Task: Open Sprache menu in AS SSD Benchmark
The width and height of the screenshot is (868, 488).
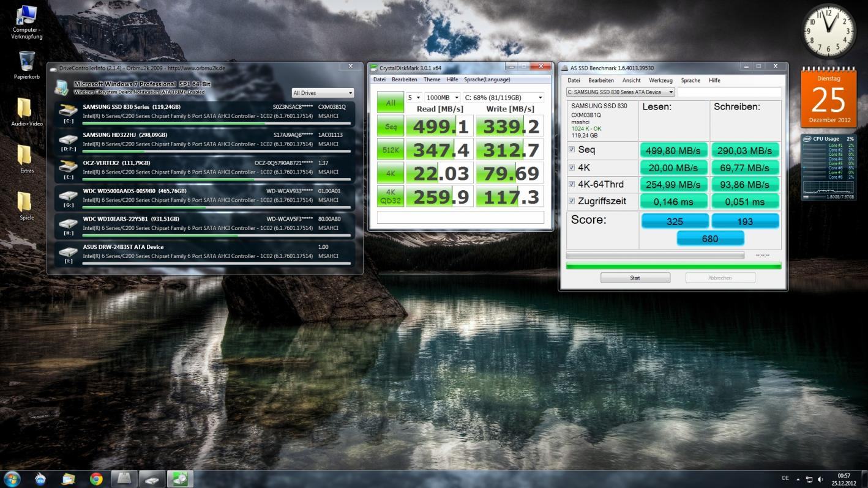Action: [x=690, y=80]
